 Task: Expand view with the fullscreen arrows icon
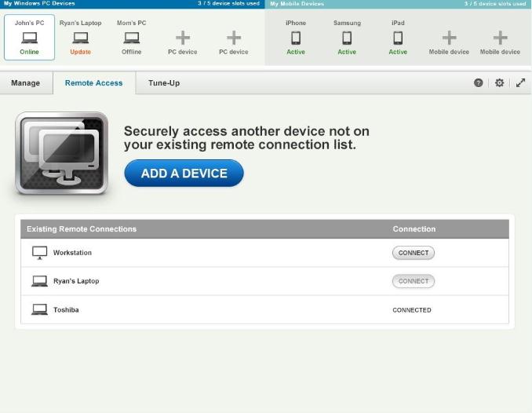pos(520,82)
